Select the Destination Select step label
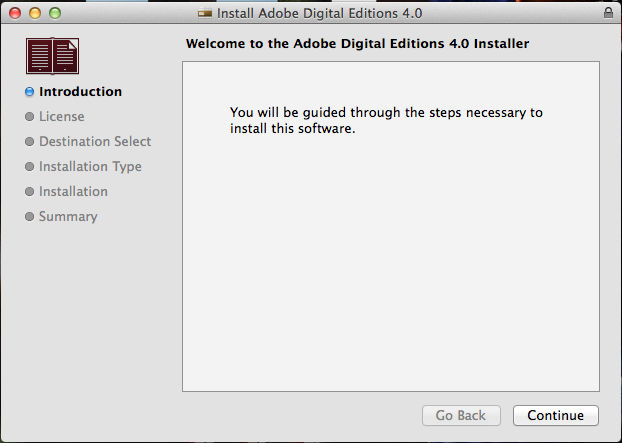Image resolution: width=622 pixels, height=443 pixels. pyautogui.click(x=95, y=142)
